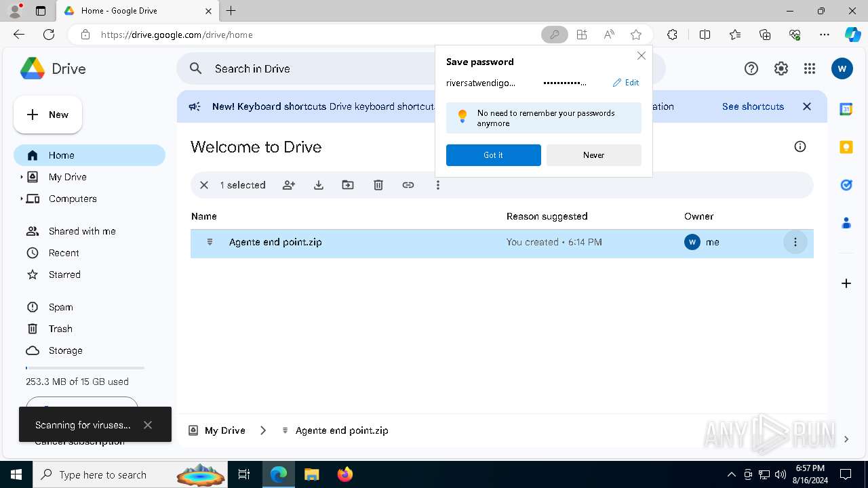
Task: Click Reason suggested column header
Action: [x=547, y=216]
